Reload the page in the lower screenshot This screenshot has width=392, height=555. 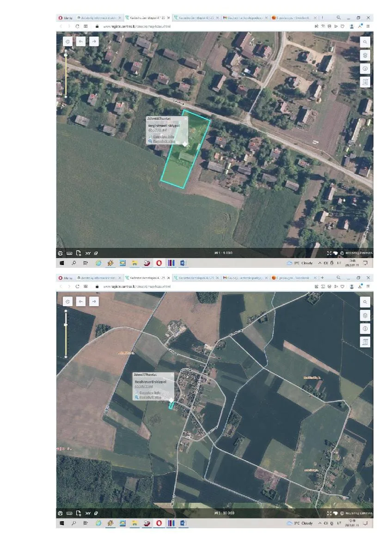(x=77, y=286)
